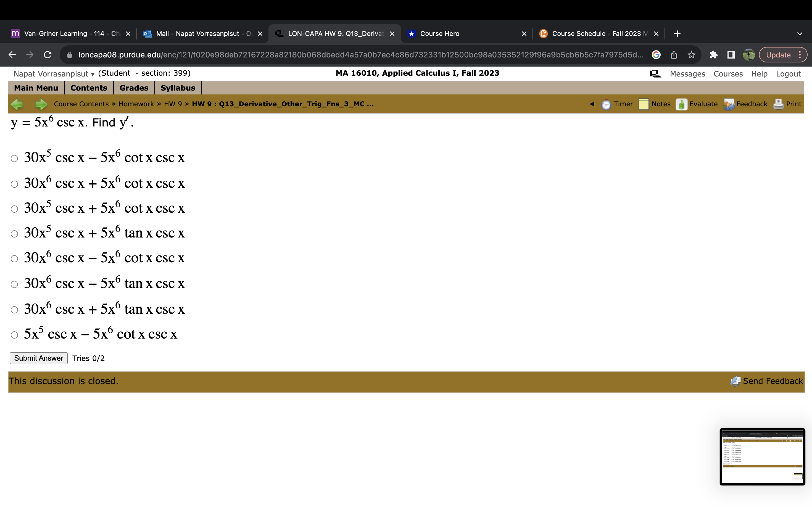The image size is (812, 528).
Task: Expand the Napat Vorrasanpisut name dropdown
Action: point(92,74)
